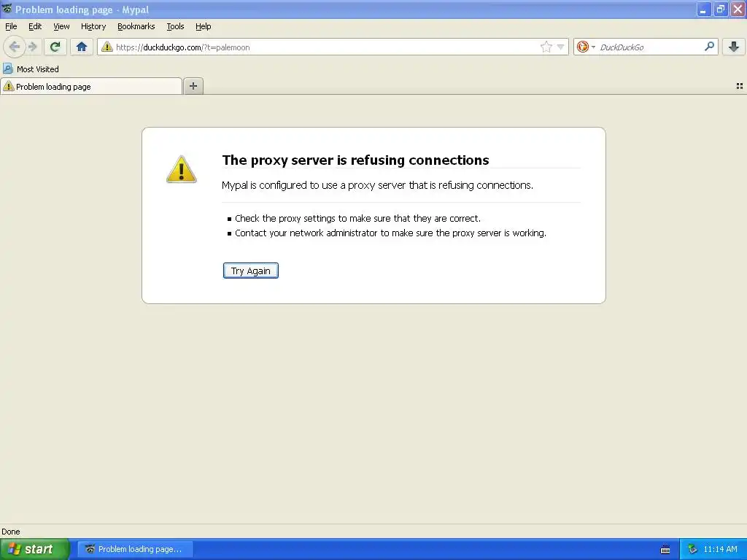
Task: Open the Edit menu
Action: point(35,26)
